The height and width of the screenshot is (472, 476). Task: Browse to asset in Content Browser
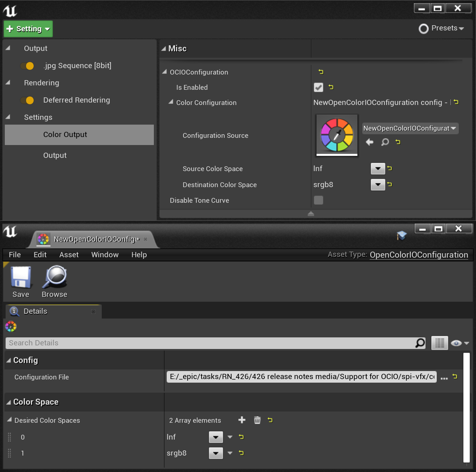[54, 280]
